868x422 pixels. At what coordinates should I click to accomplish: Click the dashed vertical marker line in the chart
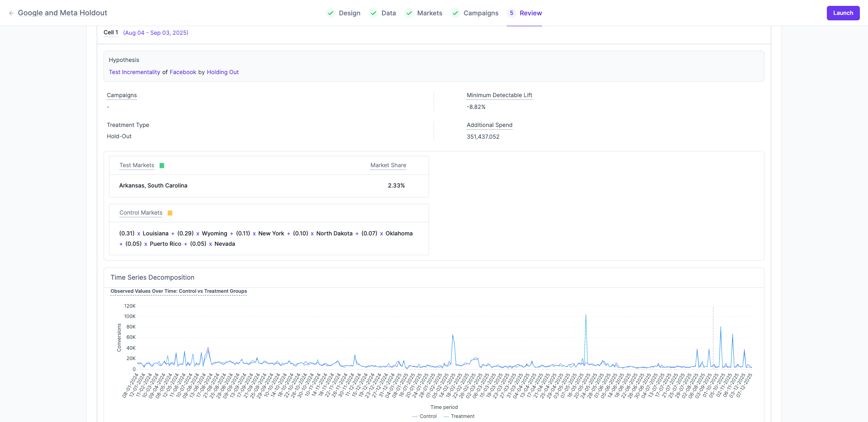tap(713, 338)
